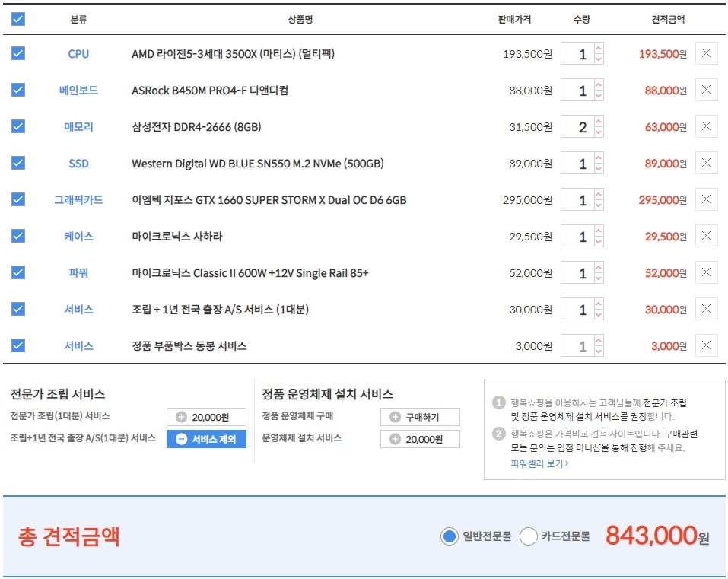This screenshot has height=579, width=728.
Task: Remove the CPU row with X icon
Action: pyautogui.click(x=706, y=54)
